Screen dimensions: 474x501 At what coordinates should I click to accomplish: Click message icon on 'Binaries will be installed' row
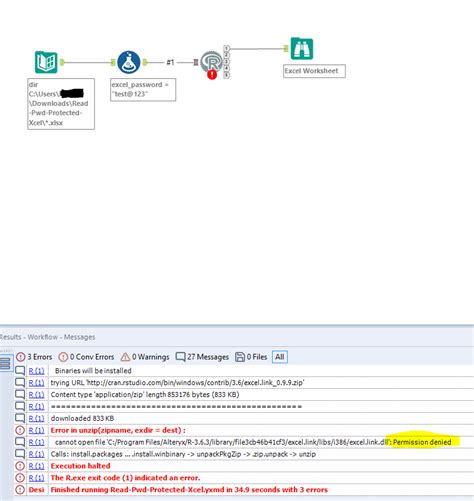click(x=20, y=371)
